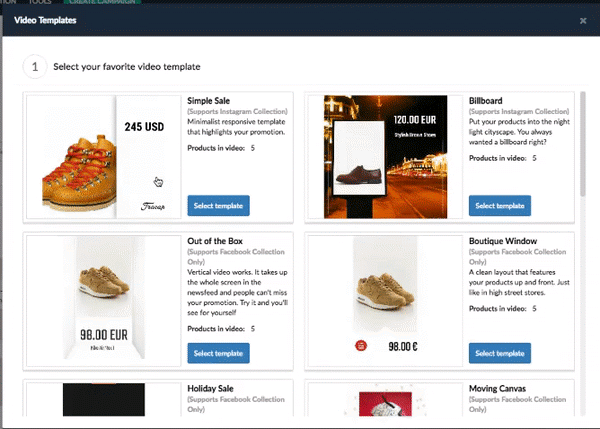Click 'Products in video: 5' under Simple Sale

[x=221, y=148]
